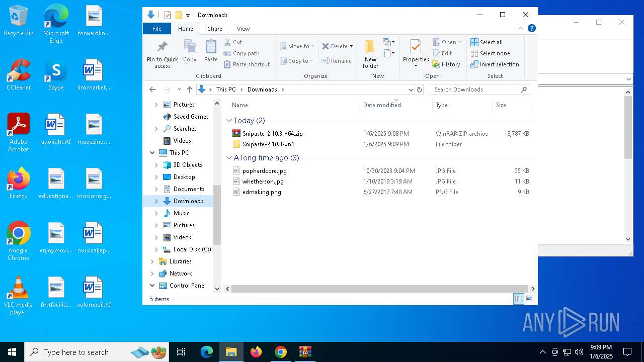
Task: Switch to the View tab
Action: tap(243, 29)
